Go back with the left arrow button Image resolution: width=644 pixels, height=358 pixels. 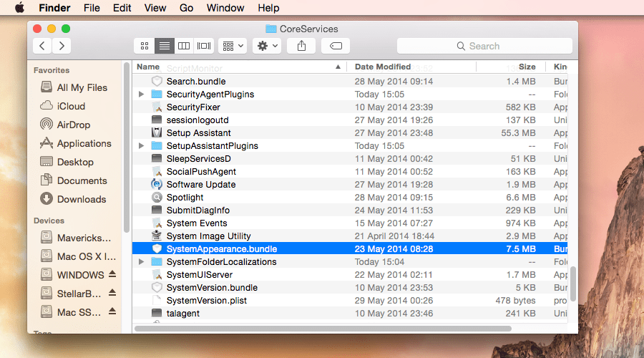(x=42, y=46)
